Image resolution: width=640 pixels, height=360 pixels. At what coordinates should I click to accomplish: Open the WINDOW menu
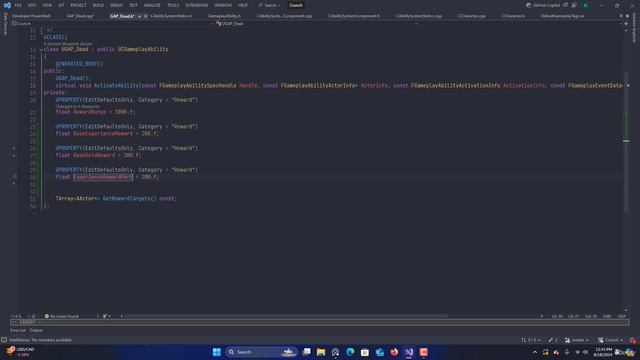223,5
